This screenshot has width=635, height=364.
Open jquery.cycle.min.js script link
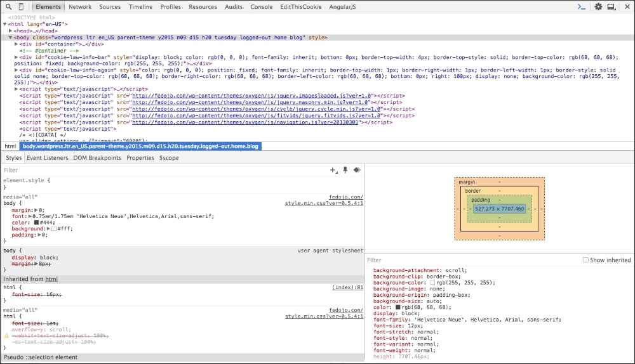click(257, 109)
